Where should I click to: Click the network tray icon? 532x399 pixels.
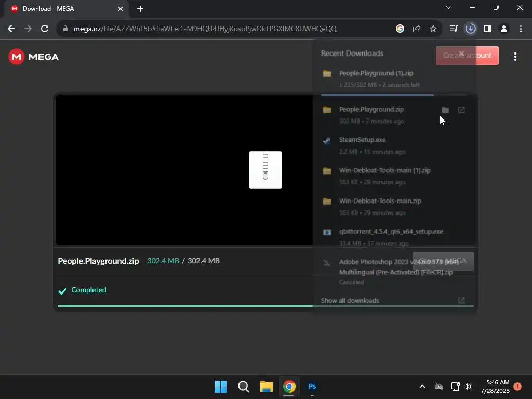pos(455,387)
